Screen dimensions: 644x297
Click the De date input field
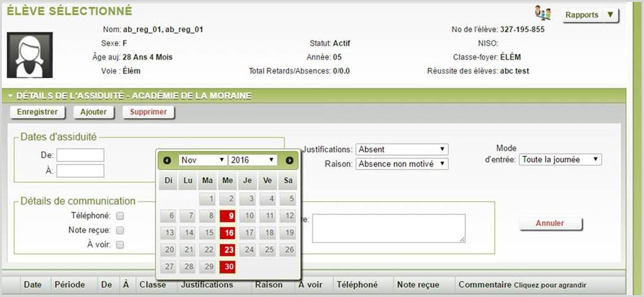(x=80, y=155)
